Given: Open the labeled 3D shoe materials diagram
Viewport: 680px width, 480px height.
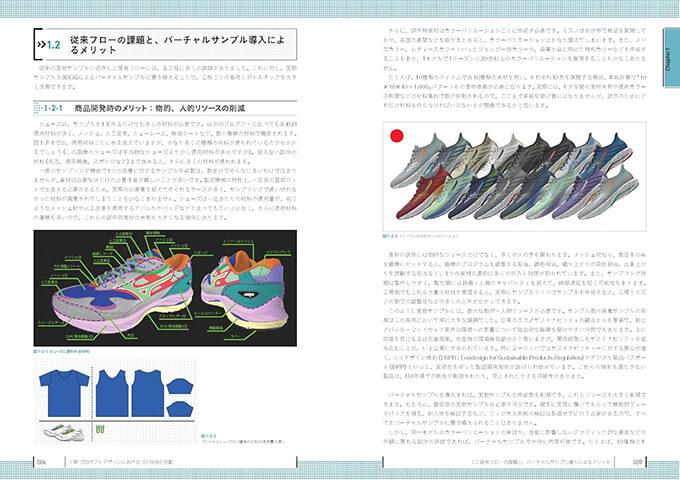Looking at the screenshot, I should point(165,288).
